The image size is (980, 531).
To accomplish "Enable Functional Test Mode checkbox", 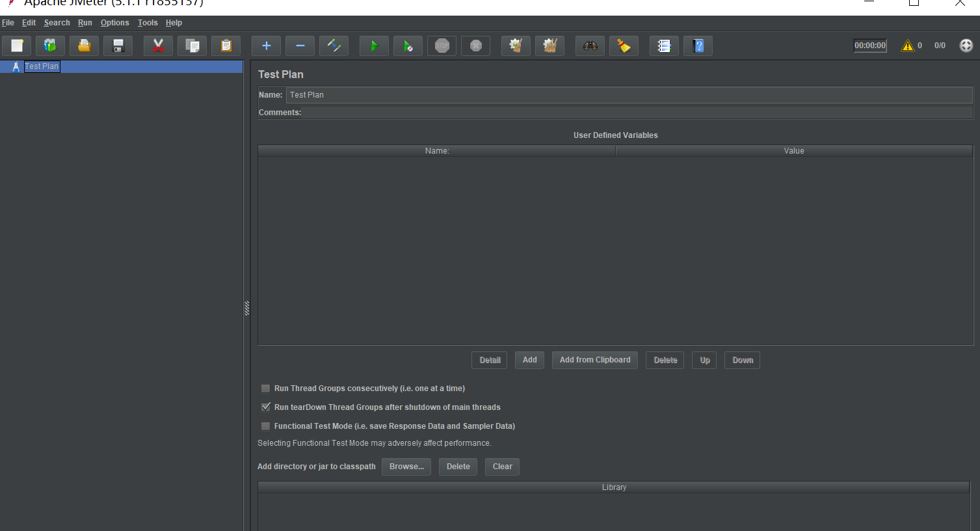I will [265, 426].
